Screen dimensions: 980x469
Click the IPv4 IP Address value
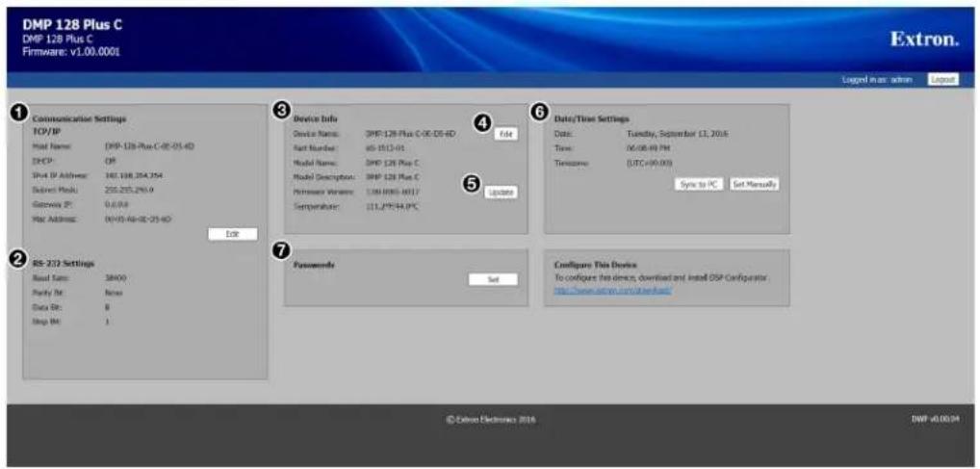134,175
